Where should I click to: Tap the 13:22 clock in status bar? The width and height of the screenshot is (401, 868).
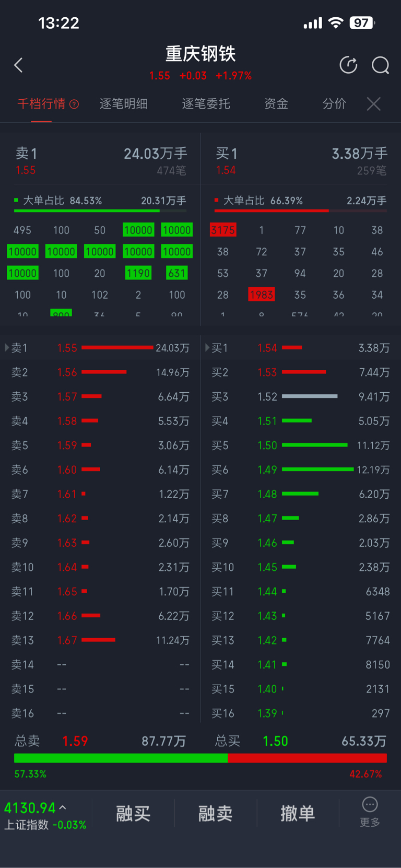pos(58,23)
